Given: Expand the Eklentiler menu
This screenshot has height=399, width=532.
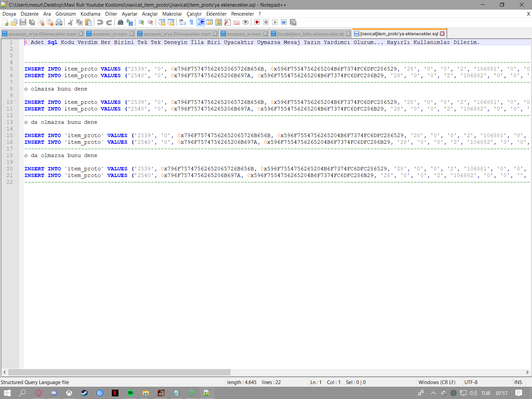Looking at the screenshot, I should click(216, 14).
